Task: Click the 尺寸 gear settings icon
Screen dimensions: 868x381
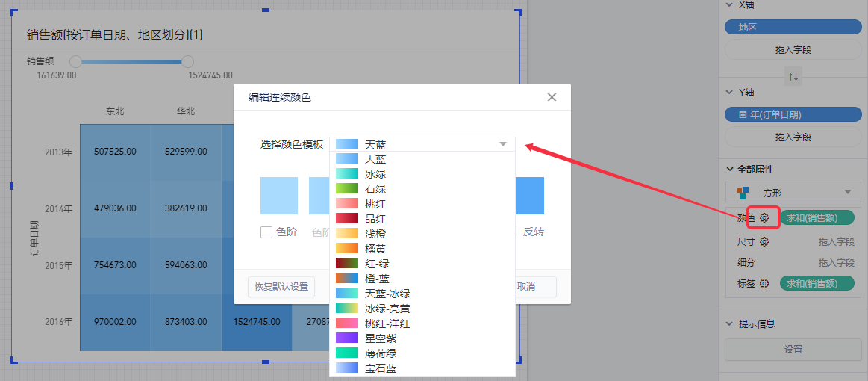Action: click(764, 241)
